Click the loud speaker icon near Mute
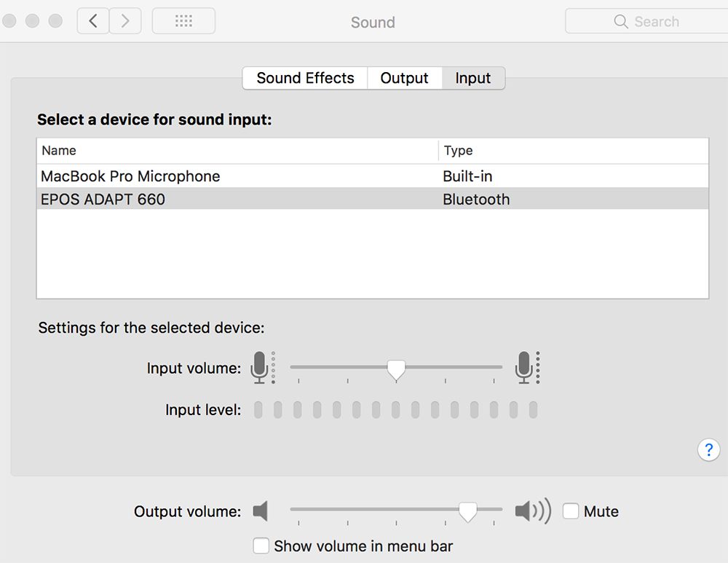The image size is (728, 563). point(533,511)
